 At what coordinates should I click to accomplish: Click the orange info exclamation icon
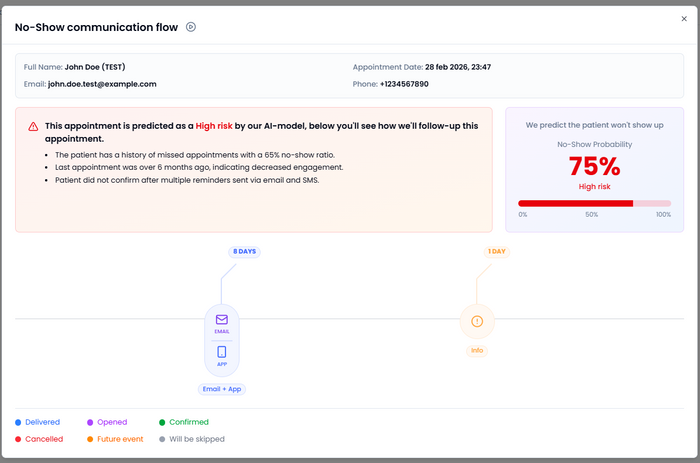click(477, 321)
